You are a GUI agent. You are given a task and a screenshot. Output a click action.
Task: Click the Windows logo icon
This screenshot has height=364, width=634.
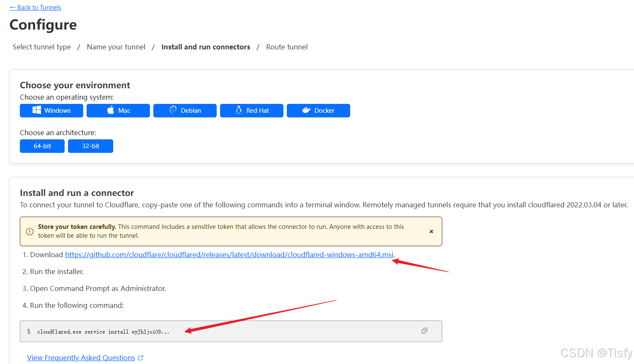pyautogui.click(x=37, y=110)
